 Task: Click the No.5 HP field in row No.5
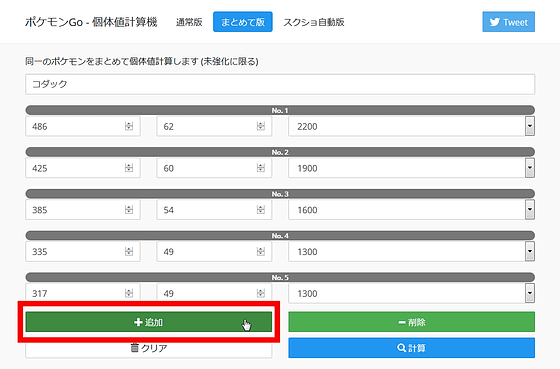pyautogui.click(x=214, y=293)
